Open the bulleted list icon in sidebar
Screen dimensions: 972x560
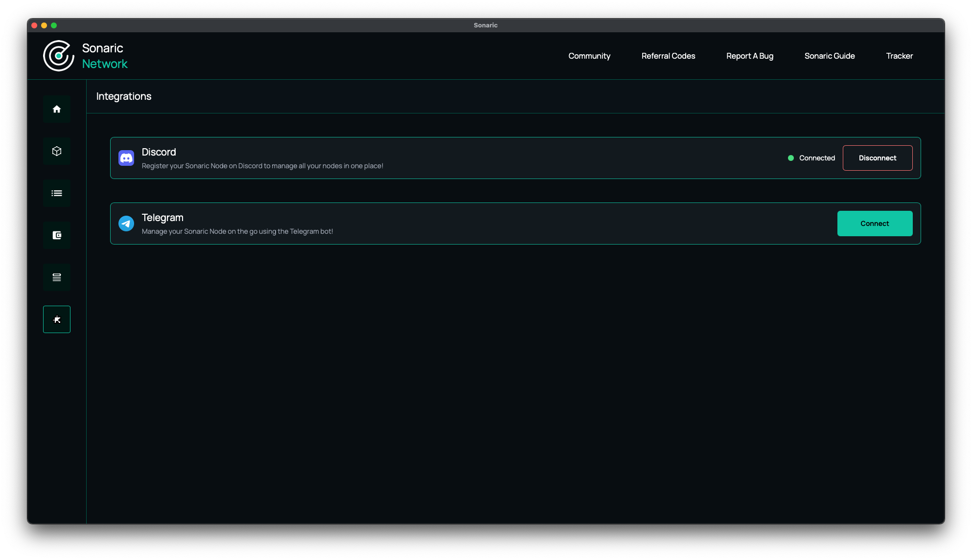click(x=57, y=193)
